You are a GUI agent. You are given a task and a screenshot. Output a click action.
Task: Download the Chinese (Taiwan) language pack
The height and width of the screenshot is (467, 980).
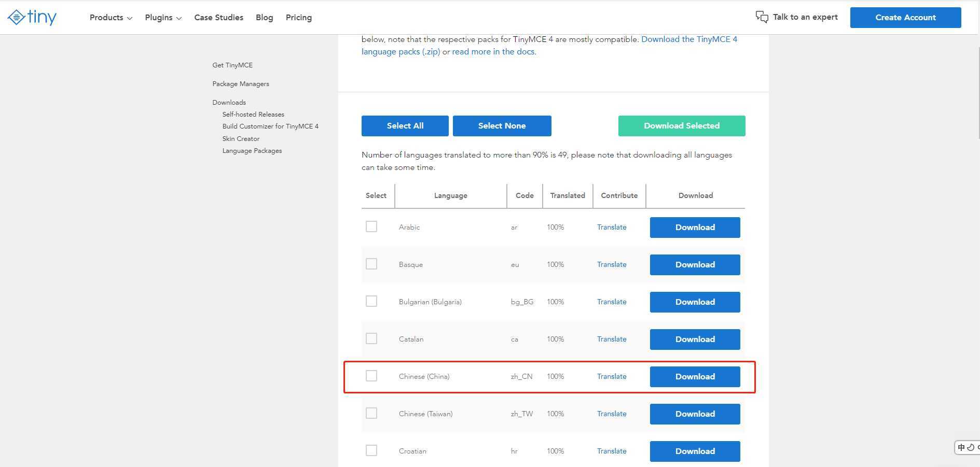point(695,414)
